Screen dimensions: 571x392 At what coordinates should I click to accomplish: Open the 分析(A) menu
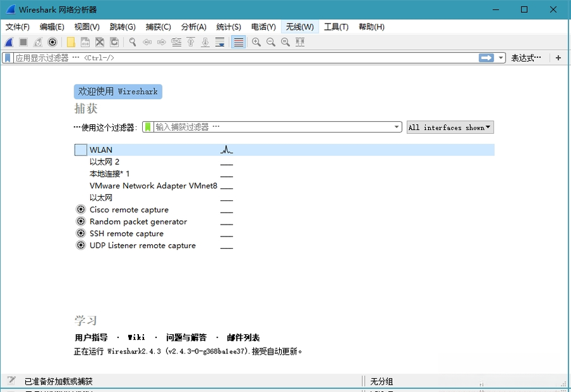click(x=194, y=27)
